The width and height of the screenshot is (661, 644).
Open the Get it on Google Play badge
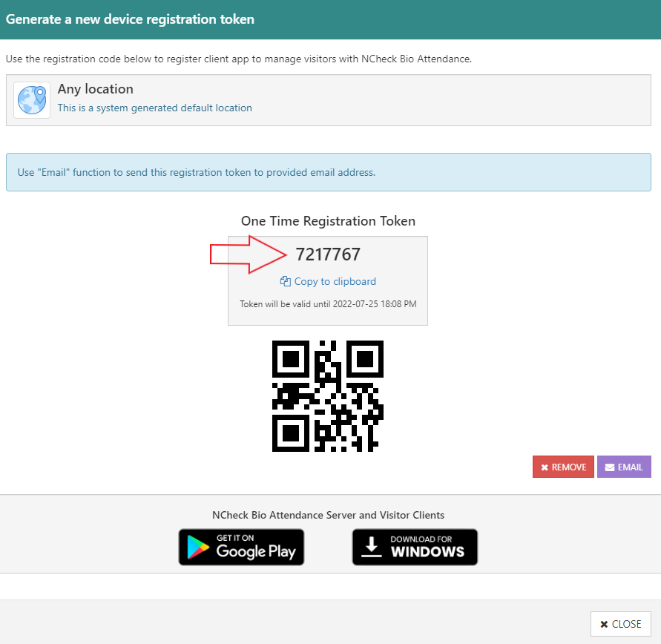[x=241, y=547]
